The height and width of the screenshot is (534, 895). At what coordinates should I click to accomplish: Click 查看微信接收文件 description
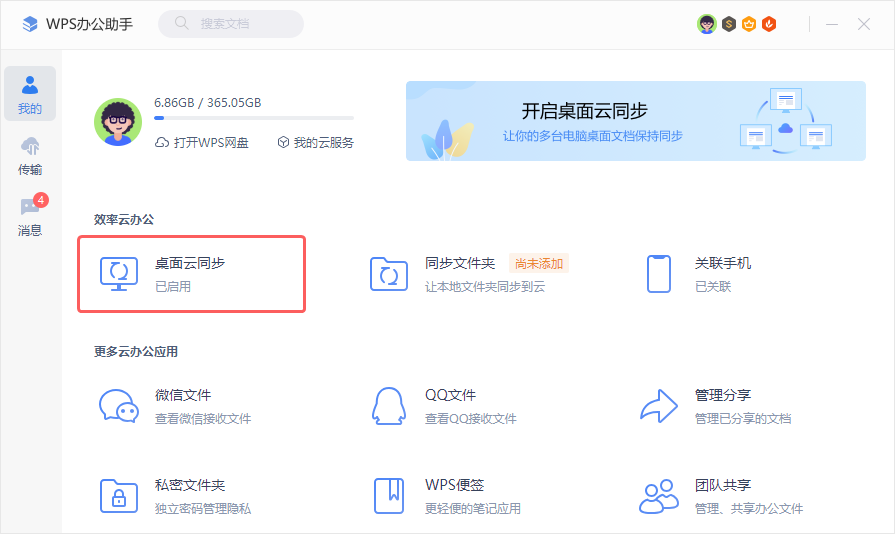[x=203, y=419]
